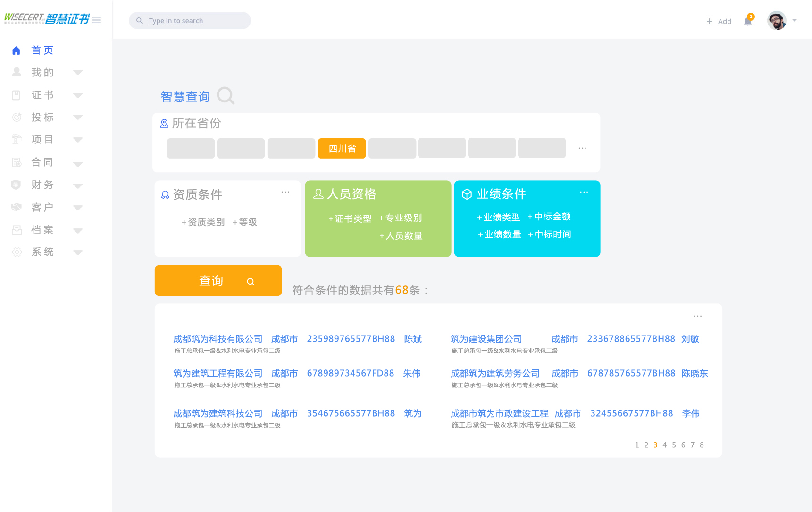Open 投标 sidebar menu item
Image resolution: width=812 pixels, height=512 pixels.
pyautogui.click(x=42, y=117)
